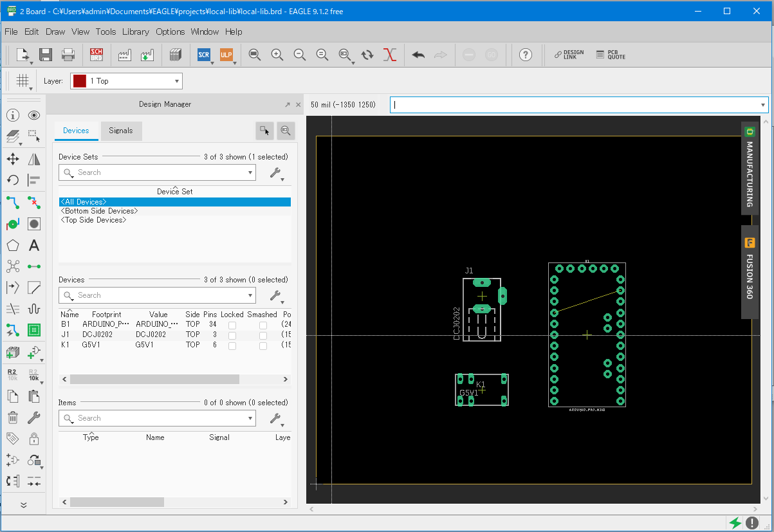
Task: Run a user program via ULP icon
Action: click(x=226, y=55)
